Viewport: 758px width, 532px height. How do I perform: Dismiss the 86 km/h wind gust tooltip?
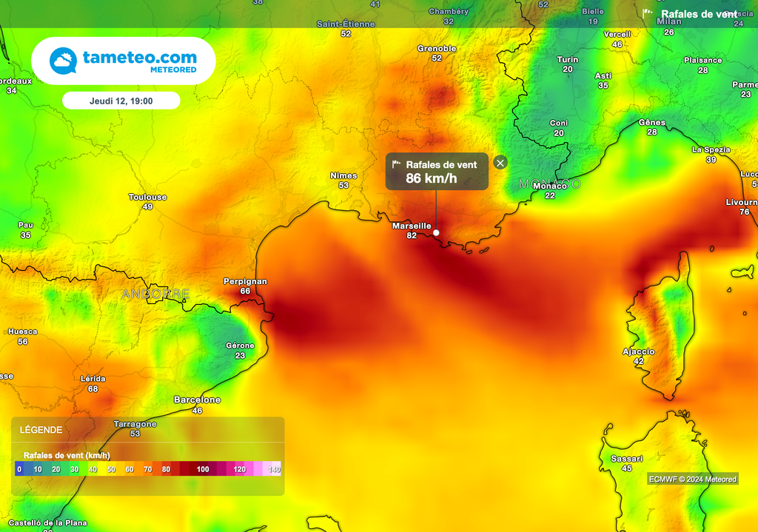(x=500, y=164)
